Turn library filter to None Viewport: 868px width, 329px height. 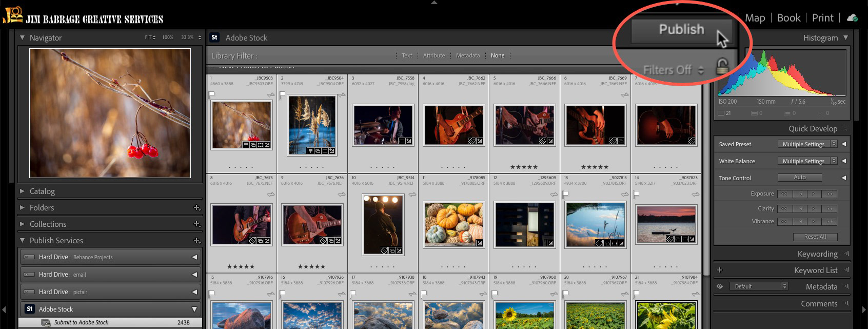(498, 55)
